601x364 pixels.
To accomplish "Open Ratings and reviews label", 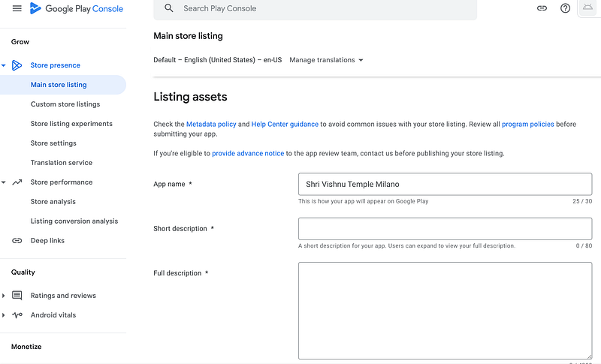I will pyautogui.click(x=63, y=296).
